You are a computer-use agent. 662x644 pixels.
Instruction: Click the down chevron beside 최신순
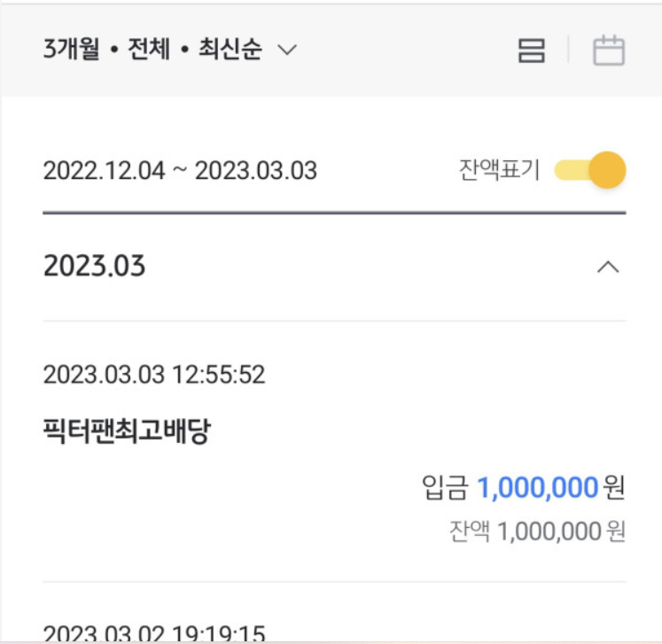tap(287, 50)
